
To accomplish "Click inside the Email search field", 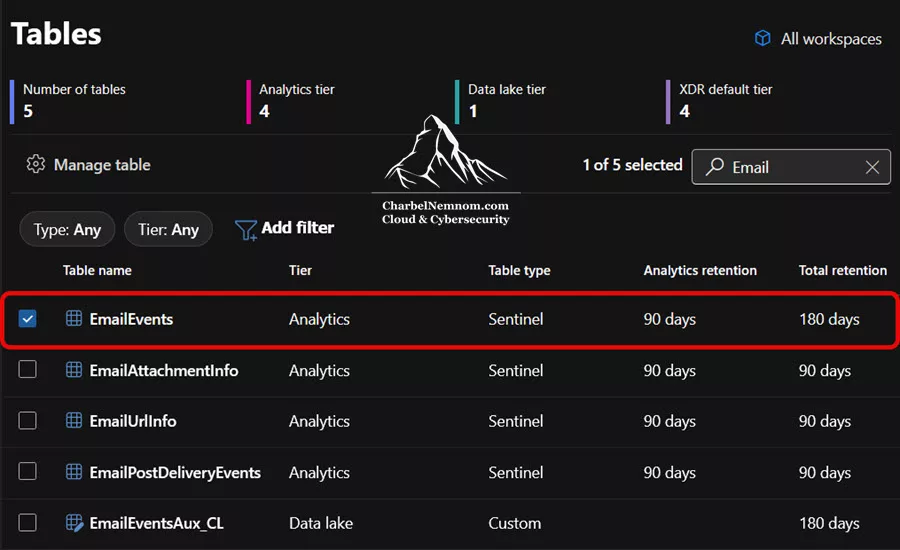I will (791, 167).
